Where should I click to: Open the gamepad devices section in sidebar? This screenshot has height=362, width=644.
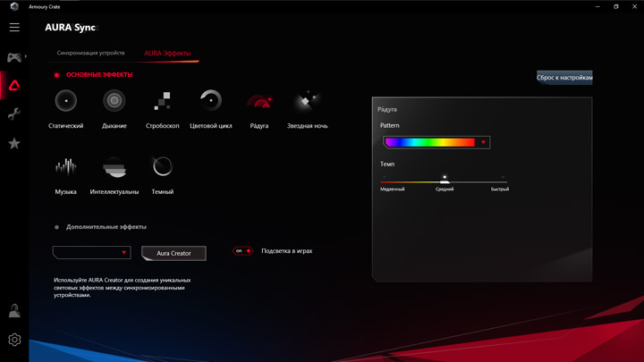click(14, 57)
